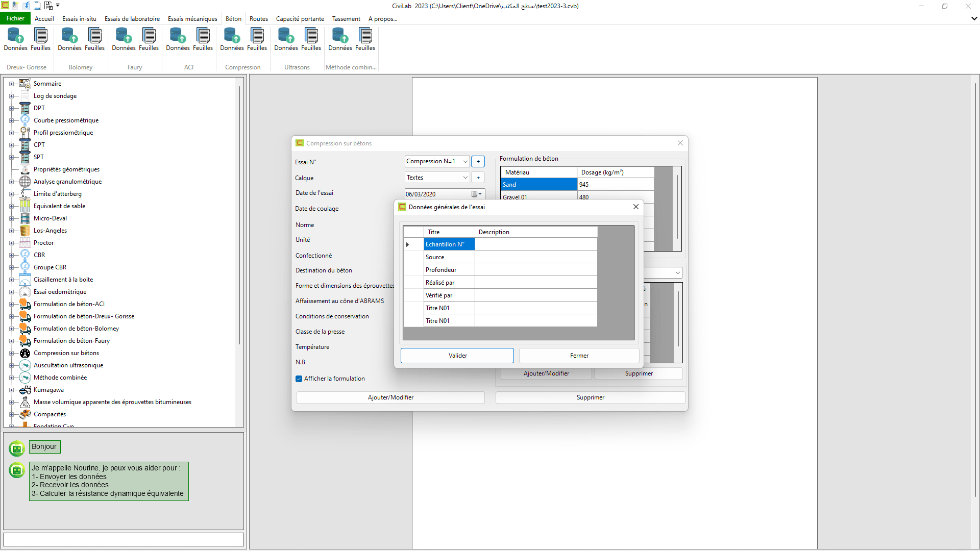Expand the Méthode combinée tree node

(x=11, y=378)
